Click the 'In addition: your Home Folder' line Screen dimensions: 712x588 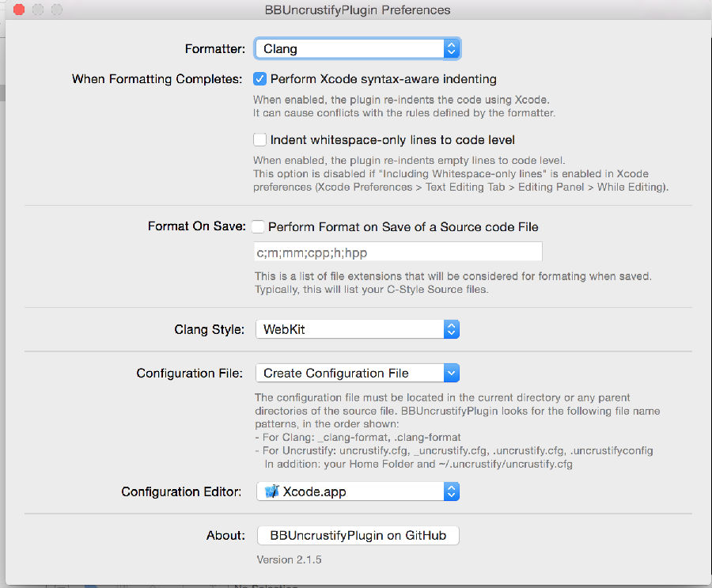(418, 464)
